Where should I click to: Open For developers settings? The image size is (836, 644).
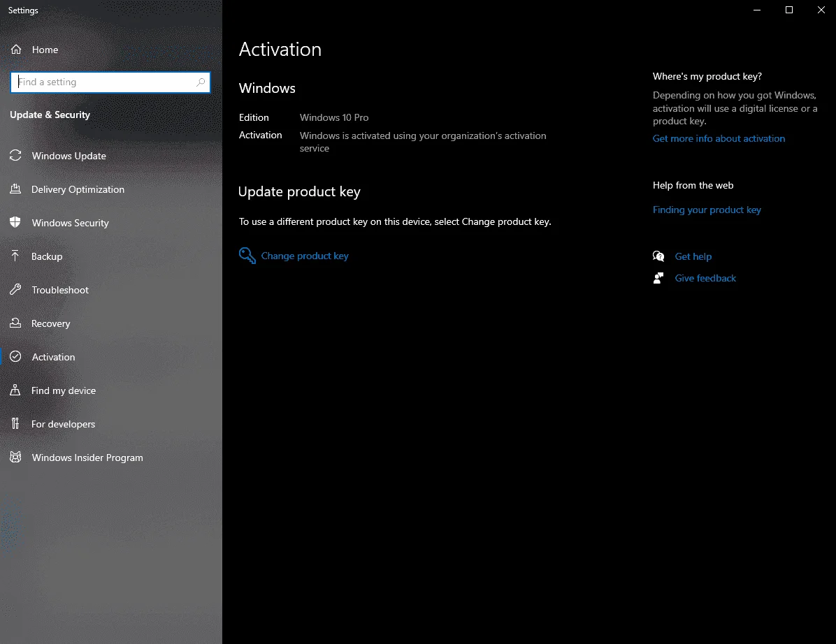pyautogui.click(x=111, y=424)
